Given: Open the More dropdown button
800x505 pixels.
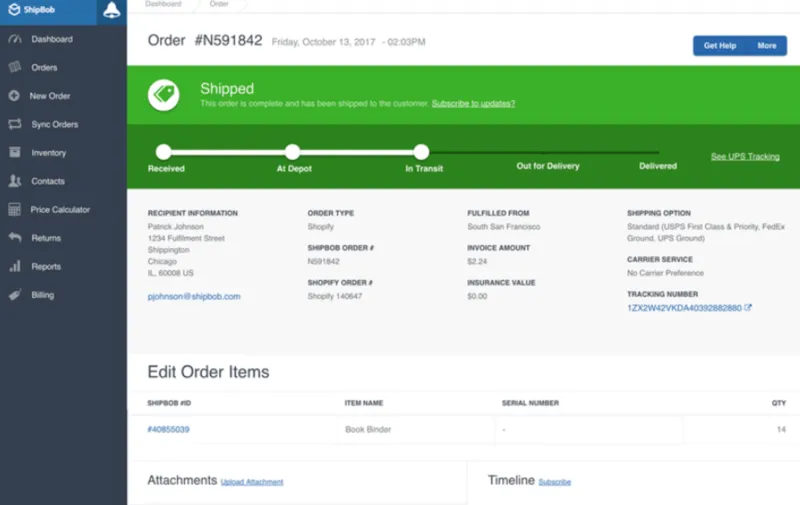Looking at the screenshot, I should point(766,46).
